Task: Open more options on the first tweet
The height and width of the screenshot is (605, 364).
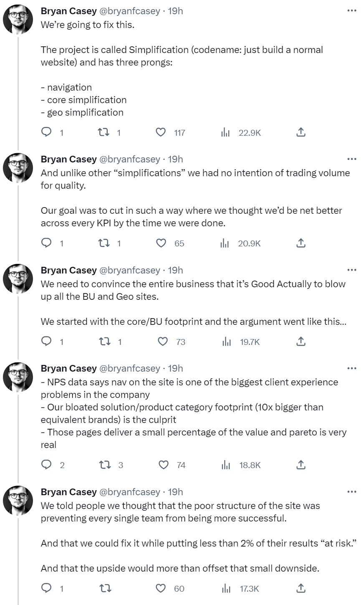Action: point(351,10)
